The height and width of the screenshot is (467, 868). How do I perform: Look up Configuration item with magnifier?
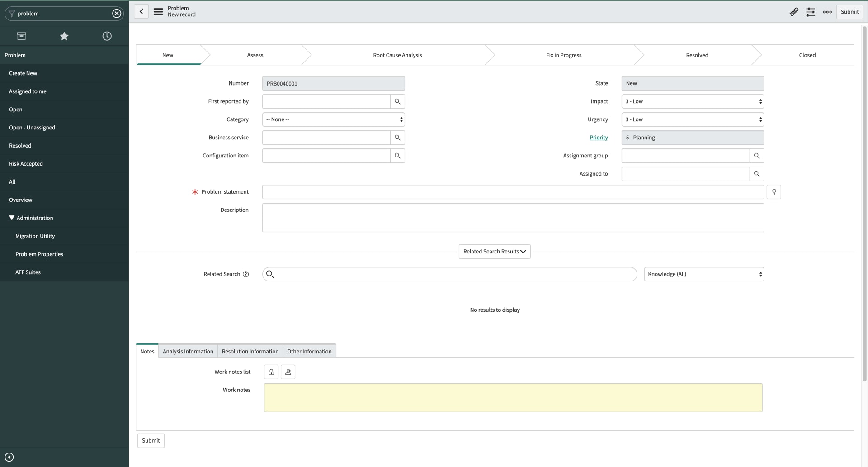[397, 156]
